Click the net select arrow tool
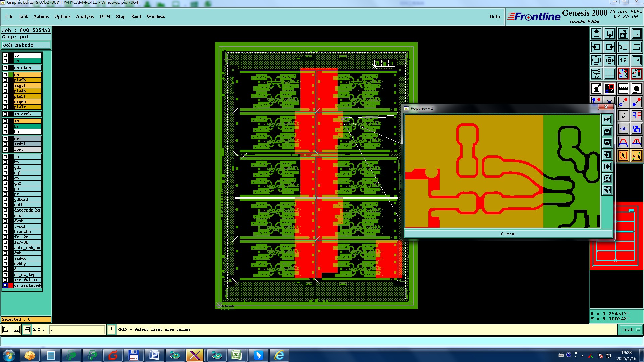Viewport: 644px width, 362px height. coord(636,156)
